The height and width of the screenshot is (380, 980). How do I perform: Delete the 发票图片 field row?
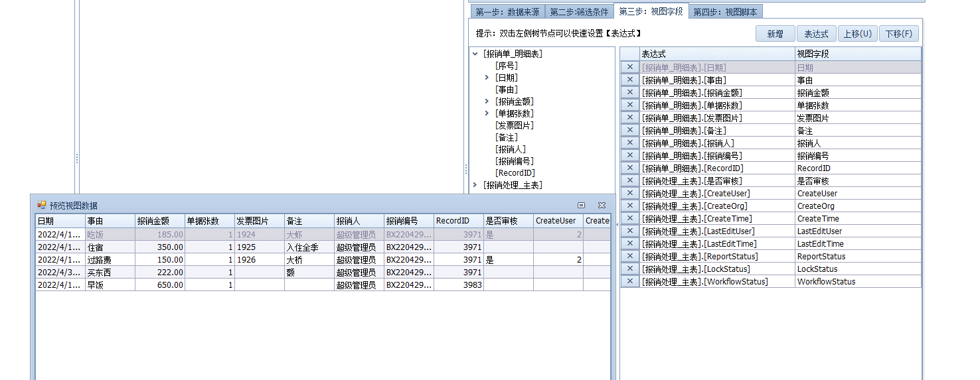(629, 118)
